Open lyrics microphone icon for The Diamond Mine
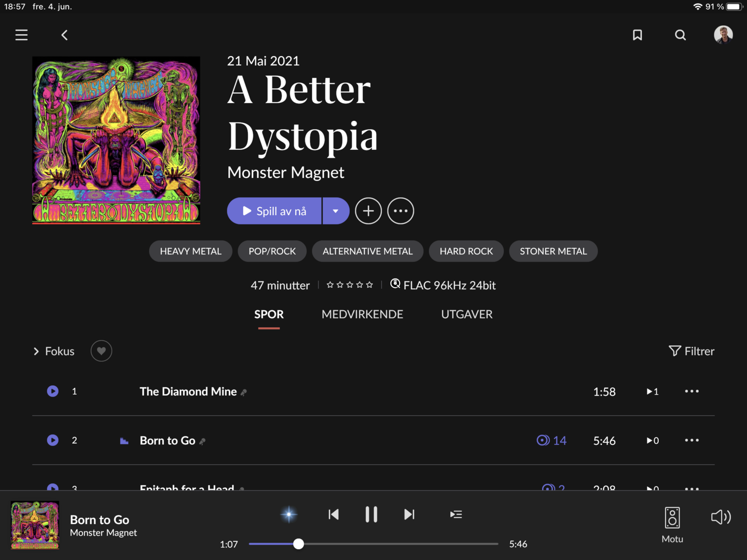Viewport: 747px width, 560px height. point(244,393)
